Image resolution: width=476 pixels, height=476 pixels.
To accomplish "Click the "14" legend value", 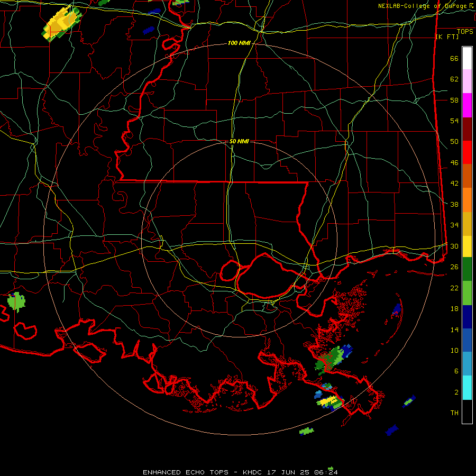I will (454, 329).
